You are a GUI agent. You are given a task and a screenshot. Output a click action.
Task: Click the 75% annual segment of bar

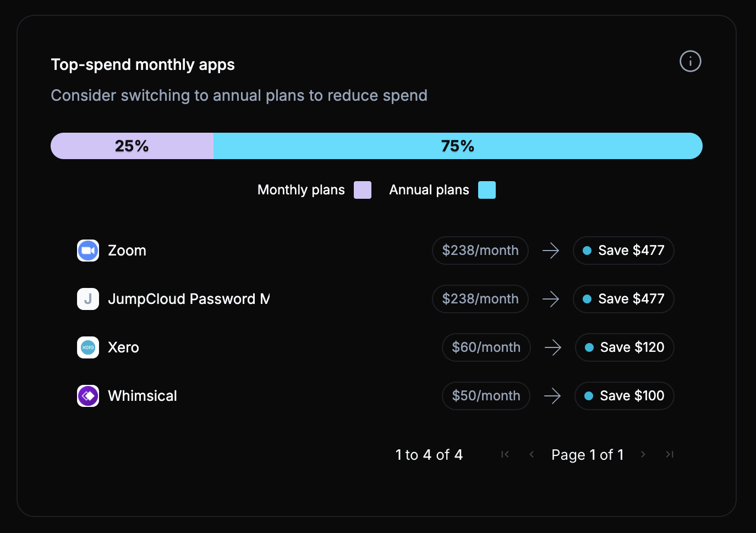coord(457,146)
